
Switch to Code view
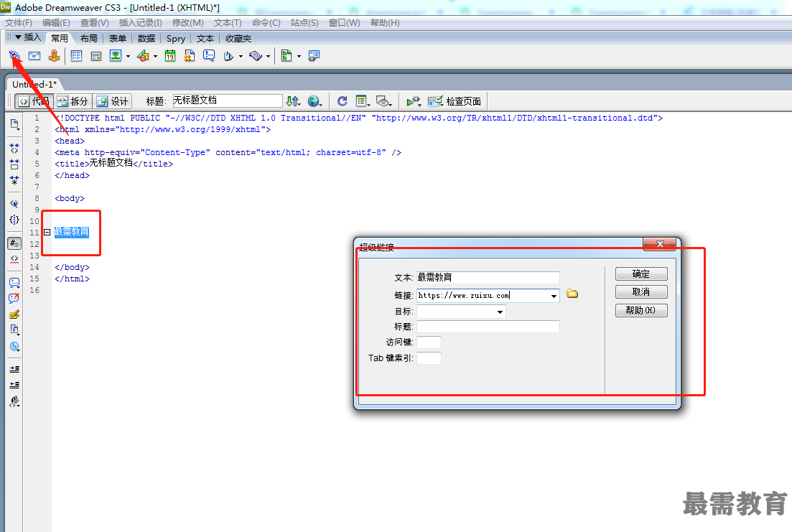33,101
